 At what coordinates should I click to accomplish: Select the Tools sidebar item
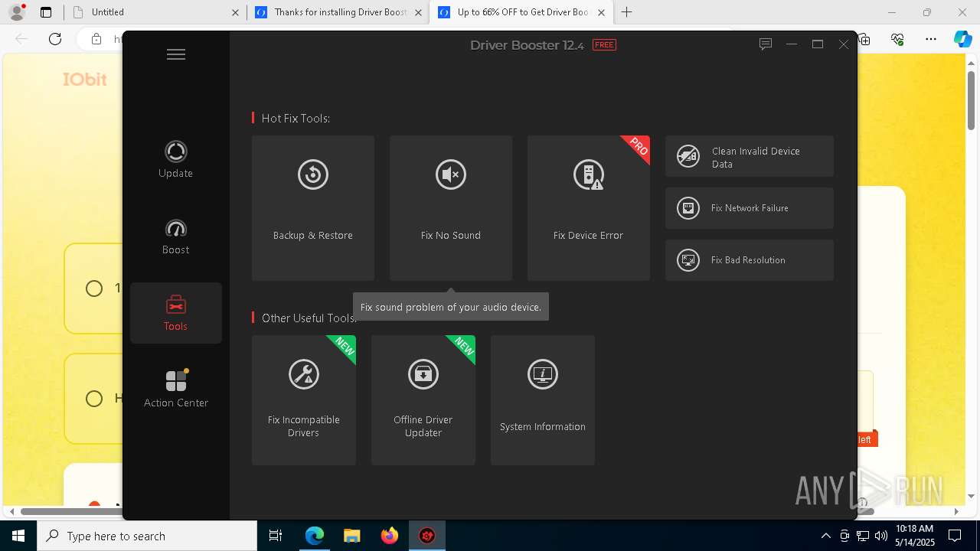(x=175, y=313)
